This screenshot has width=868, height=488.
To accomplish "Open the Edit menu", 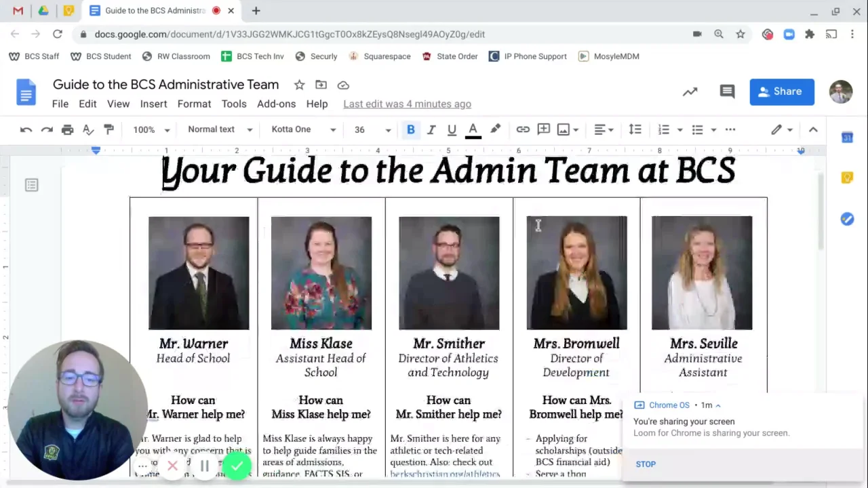I will [x=87, y=104].
